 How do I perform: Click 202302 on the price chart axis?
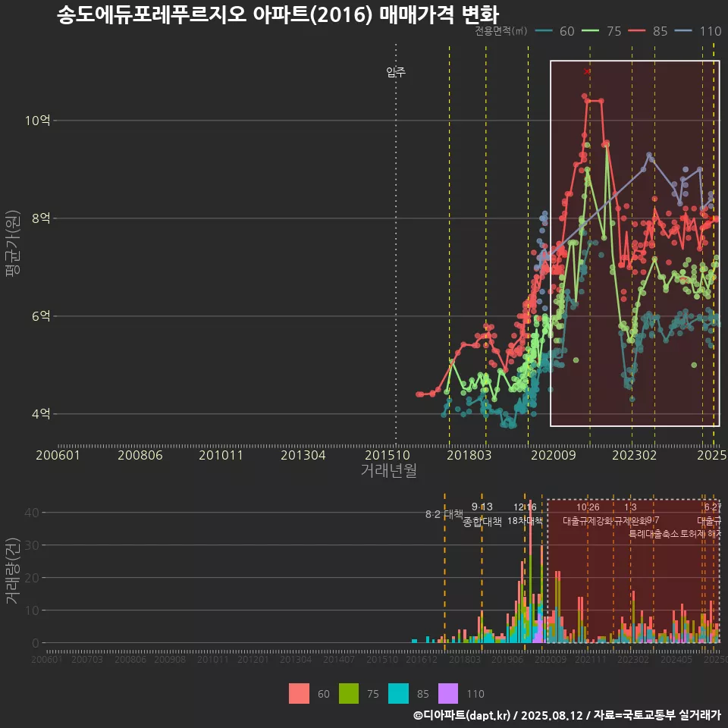coord(634,455)
